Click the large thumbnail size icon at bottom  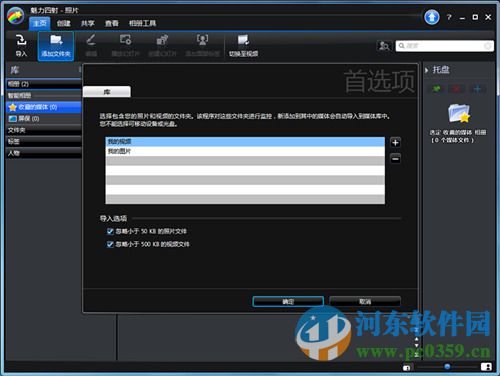tap(486, 367)
